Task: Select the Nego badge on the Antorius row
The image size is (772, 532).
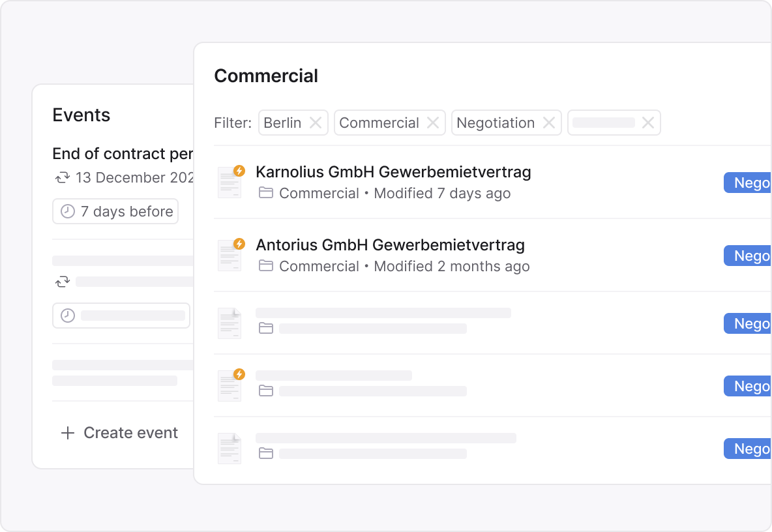Action: tap(750, 256)
